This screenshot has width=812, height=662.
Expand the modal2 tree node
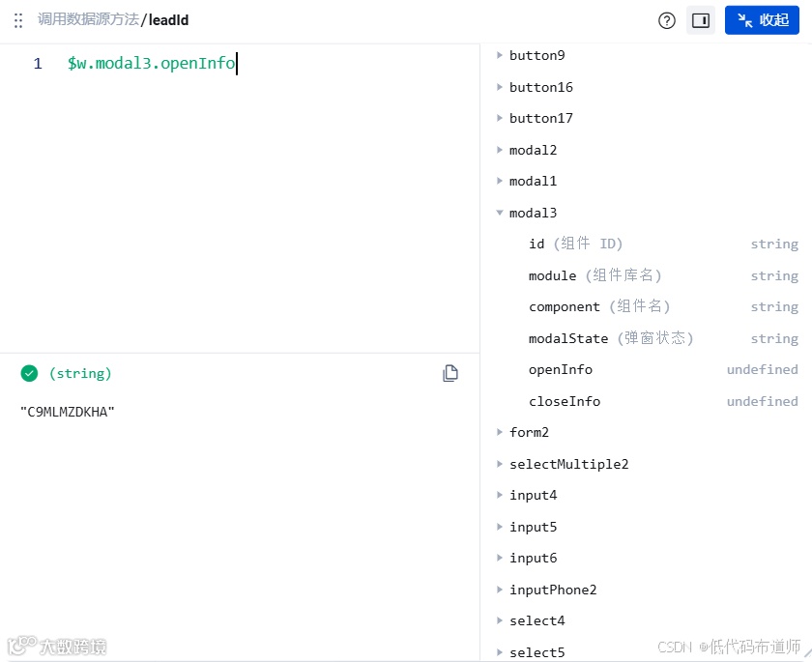coord(499,150)
